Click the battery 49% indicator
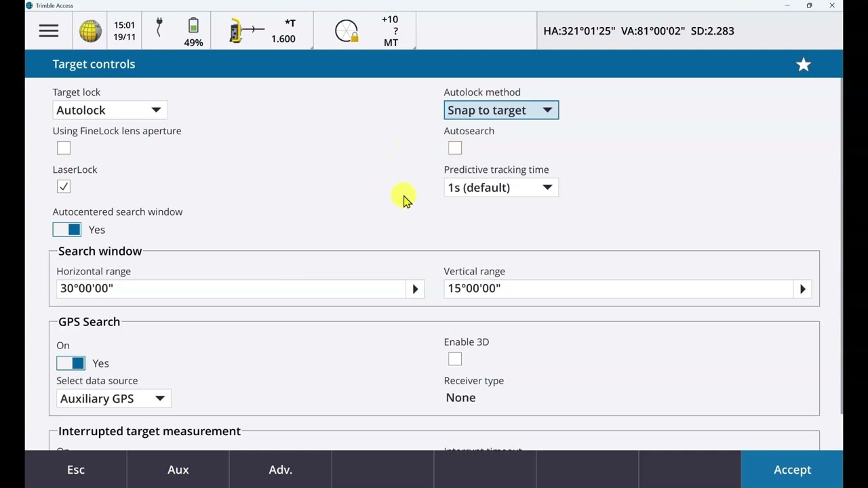868x488 pixels. click(193, 33)
